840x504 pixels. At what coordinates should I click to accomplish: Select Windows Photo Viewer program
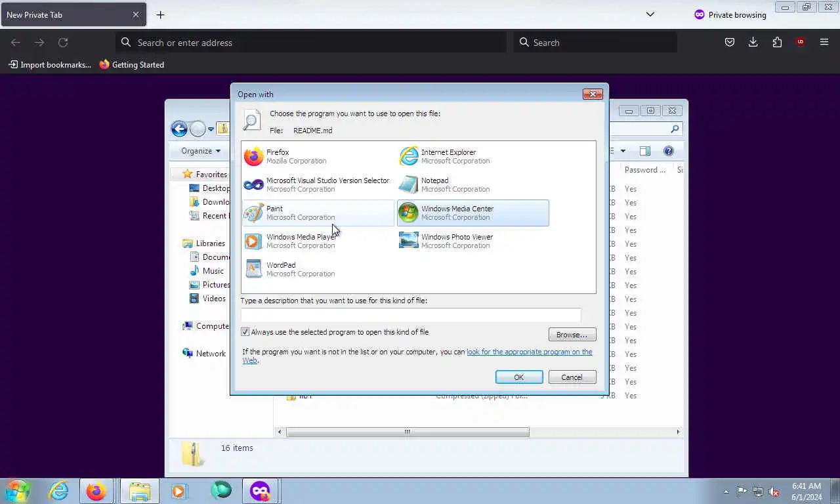point(472,241)
